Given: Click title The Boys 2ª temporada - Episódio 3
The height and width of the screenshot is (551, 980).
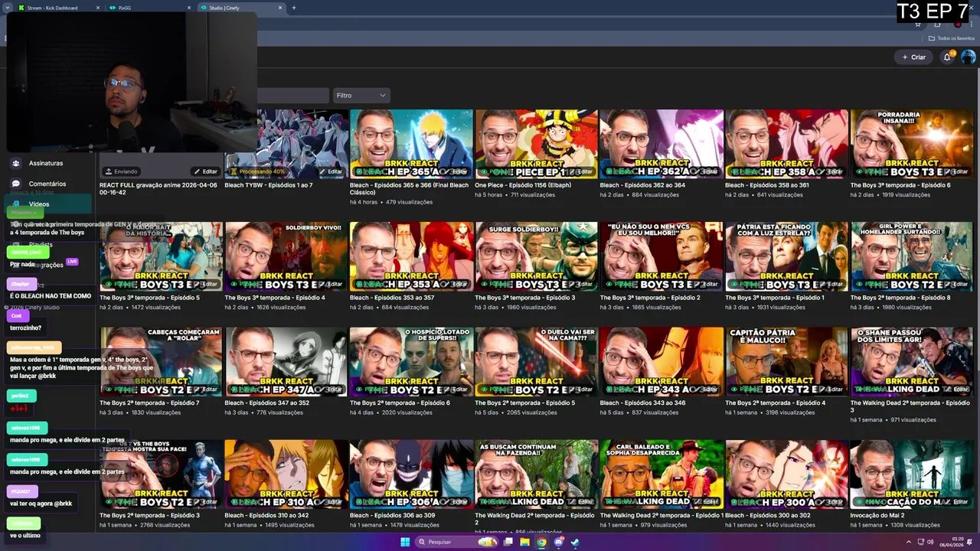Looking at the screenshot, I should [149, 516].
